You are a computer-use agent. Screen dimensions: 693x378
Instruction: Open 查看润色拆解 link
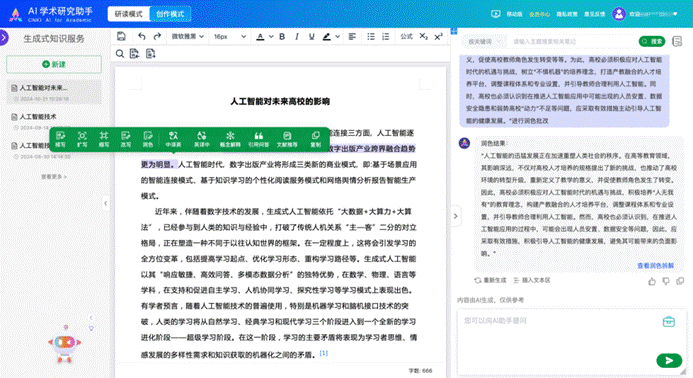click(x=655, y=266)
